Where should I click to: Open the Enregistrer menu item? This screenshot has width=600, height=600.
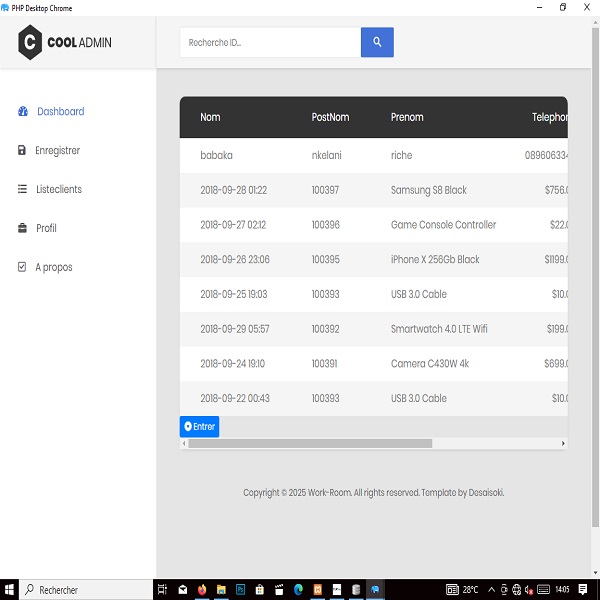tap(57, 151)
